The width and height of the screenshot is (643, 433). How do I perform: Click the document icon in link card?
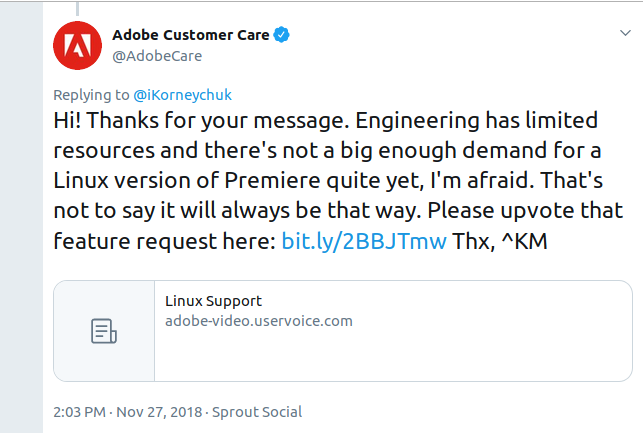click(104, 331)
